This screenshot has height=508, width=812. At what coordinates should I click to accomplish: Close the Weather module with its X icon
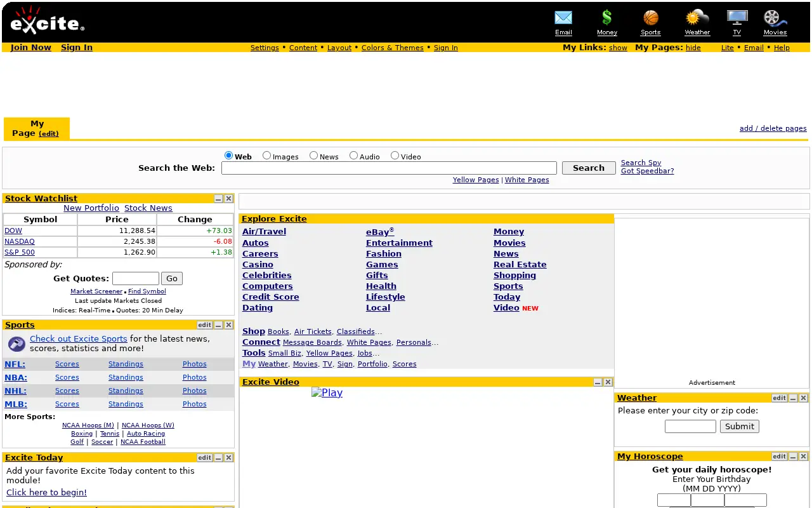click(804, 398)
